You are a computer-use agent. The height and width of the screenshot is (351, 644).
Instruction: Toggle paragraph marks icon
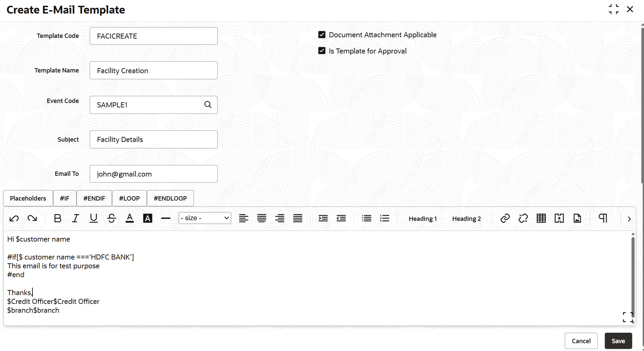[603, 219]
